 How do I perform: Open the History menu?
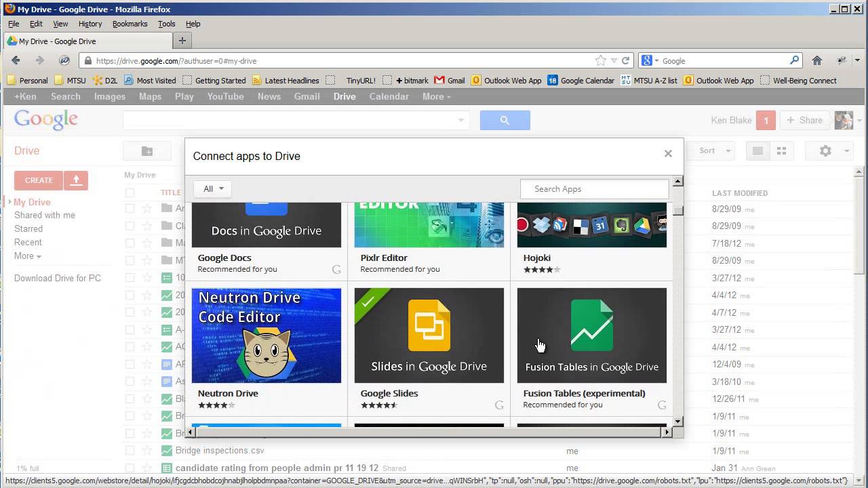90,24
